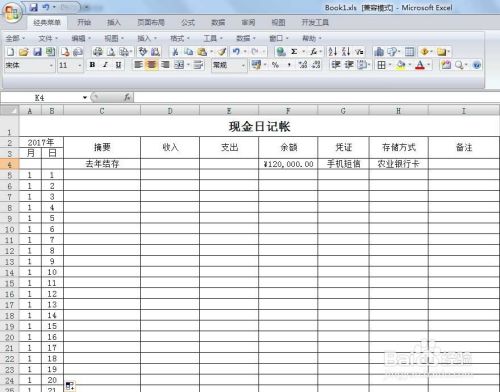500x392 pixels.
Task: Increase decimal places
Action: coord(303,65)
